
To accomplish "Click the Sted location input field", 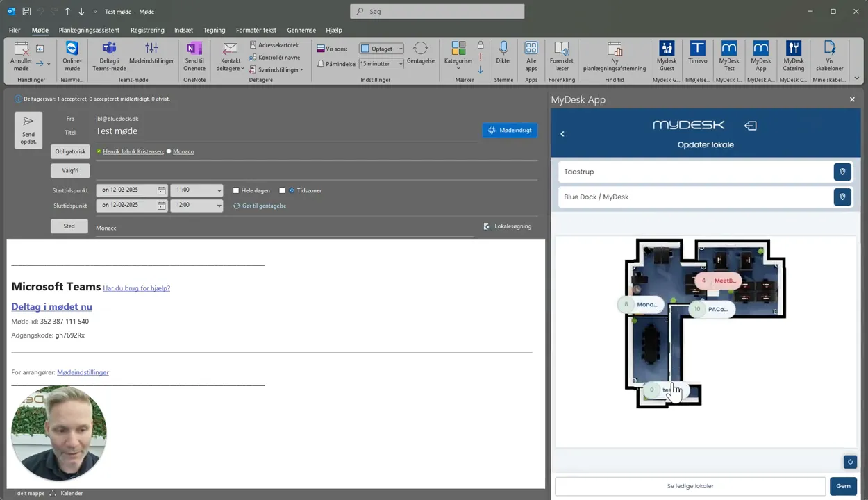I will point(285,228).
